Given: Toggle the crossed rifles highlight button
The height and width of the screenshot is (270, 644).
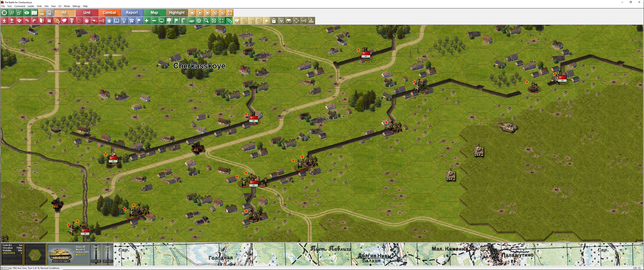Looking at the screenshot, I should pos(229,21).
